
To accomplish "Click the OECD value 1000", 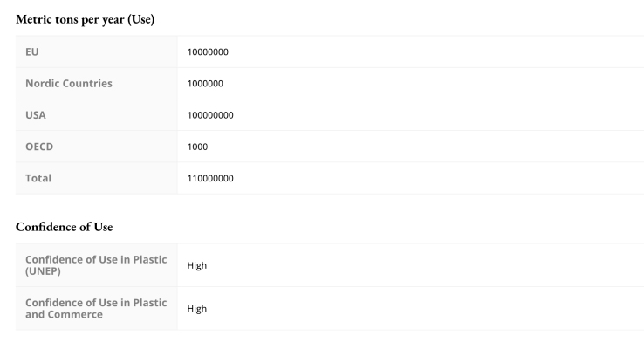I will pyautogui.click(x=197, y=147).
